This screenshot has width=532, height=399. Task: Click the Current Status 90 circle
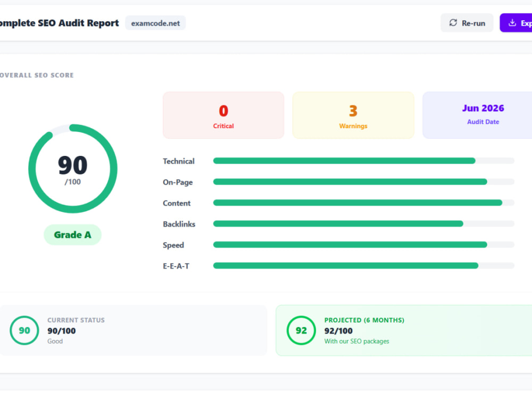(x=24, y=330)
